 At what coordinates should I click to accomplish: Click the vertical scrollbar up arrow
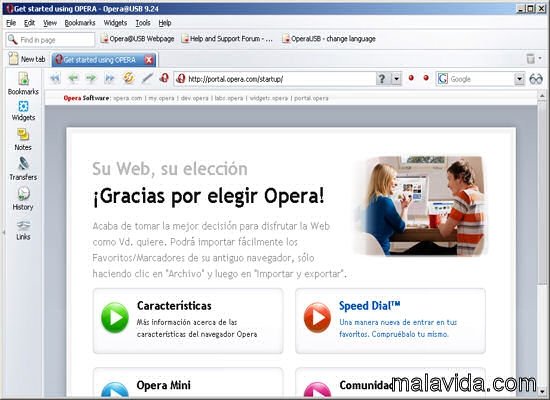coord(542,96)
